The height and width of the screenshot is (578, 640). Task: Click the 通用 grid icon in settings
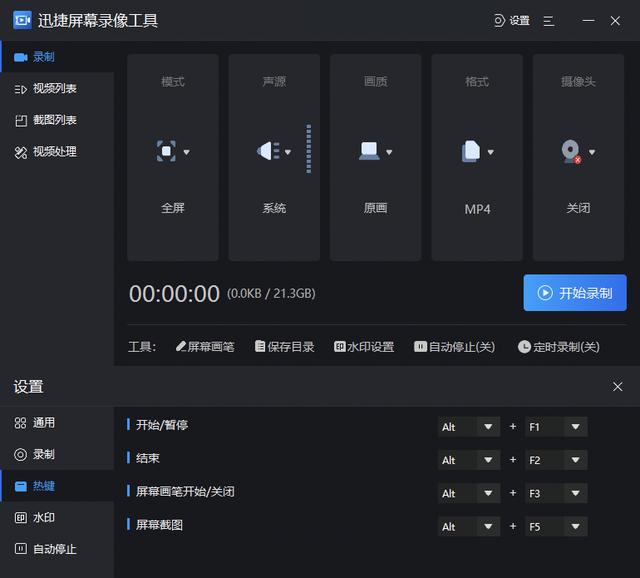point(20,423)
